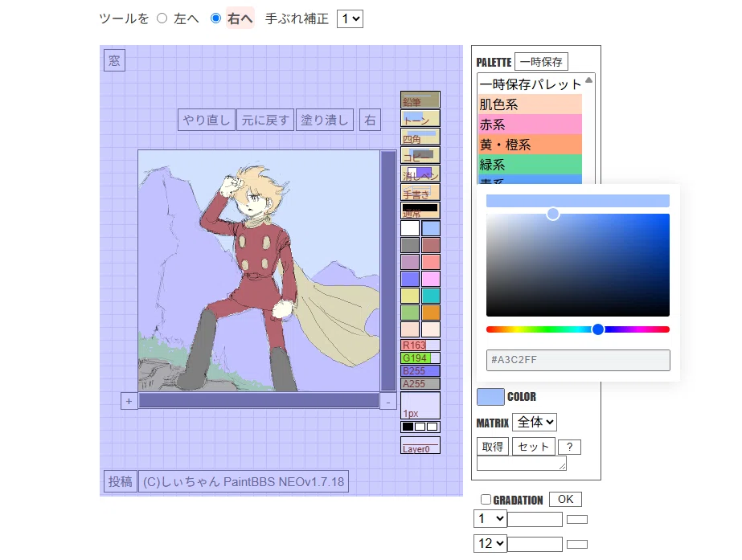This screenshot has height=560, width=742.
Task: Open the gradation dropdown showing 12
Action: [490, 543]
